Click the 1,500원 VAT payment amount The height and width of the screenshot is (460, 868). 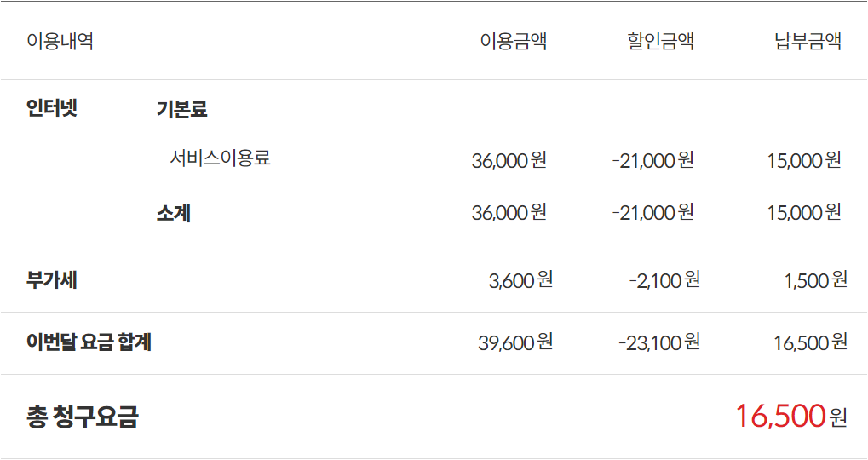815,280
